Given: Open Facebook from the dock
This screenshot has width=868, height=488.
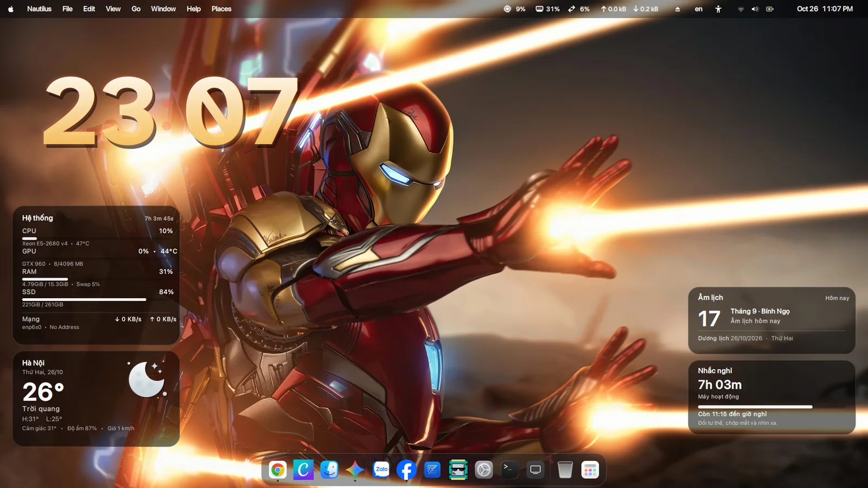Looking at the screenshot, I should pyautogui.click(x=406, y=470).
